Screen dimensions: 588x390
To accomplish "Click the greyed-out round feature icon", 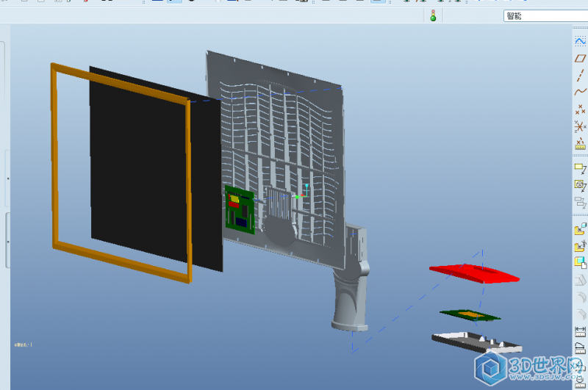I will pyautogui.click(x=580, y=297).
